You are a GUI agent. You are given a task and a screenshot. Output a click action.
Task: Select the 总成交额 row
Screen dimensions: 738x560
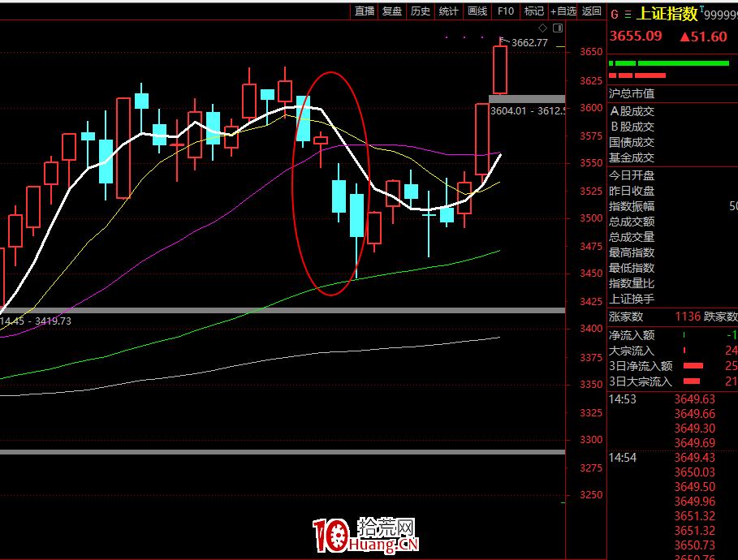(x=673, y=222)
